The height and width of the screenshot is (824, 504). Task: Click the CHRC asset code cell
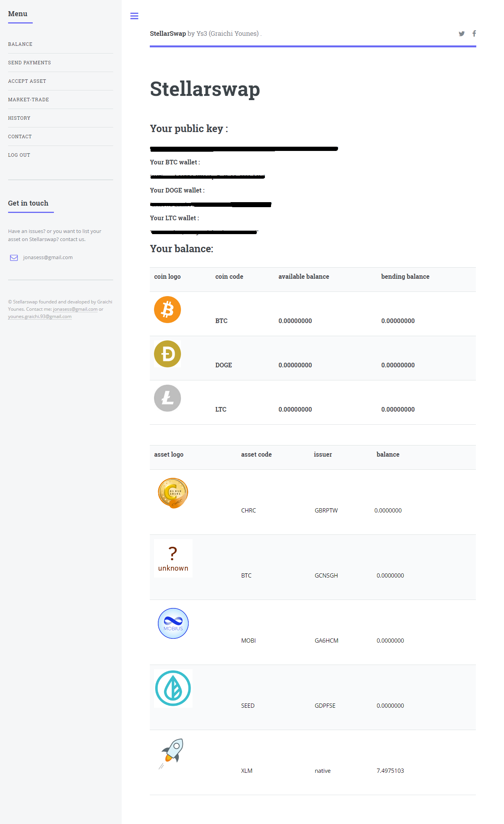coord(248,511)
